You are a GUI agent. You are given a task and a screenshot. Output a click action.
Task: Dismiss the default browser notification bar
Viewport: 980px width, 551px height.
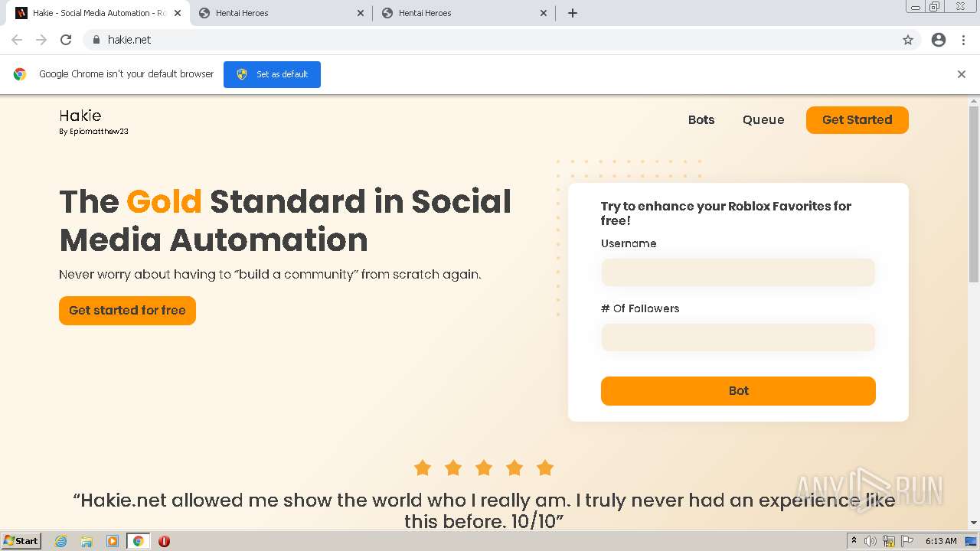pos(962,74)
